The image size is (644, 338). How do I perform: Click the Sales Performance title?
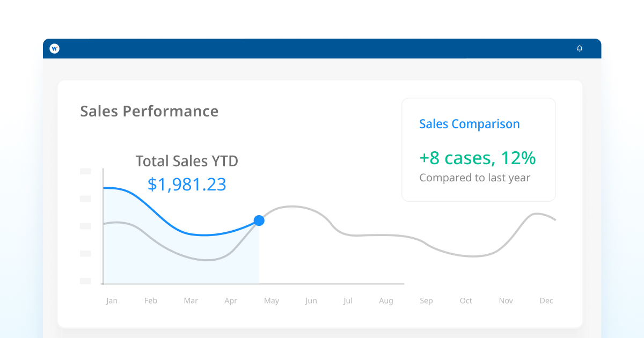pos(149,111)
